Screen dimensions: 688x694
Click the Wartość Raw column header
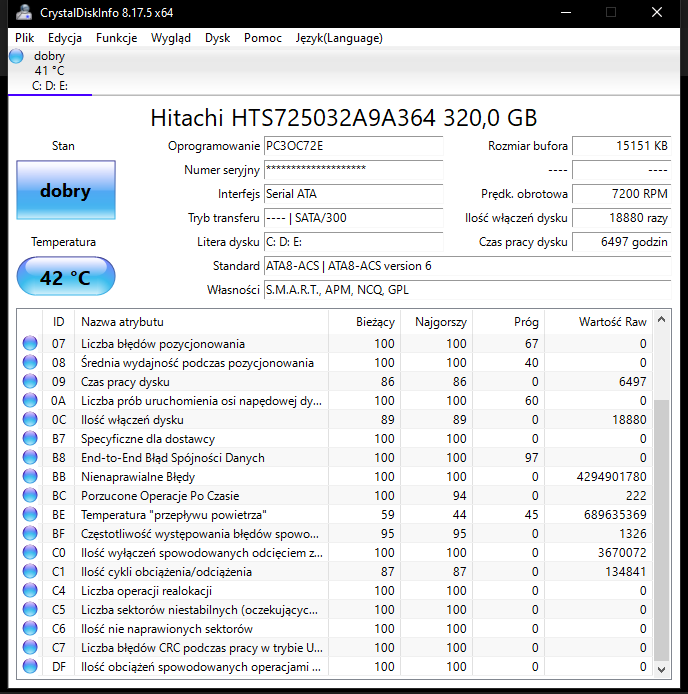click(x=598, y=322)
